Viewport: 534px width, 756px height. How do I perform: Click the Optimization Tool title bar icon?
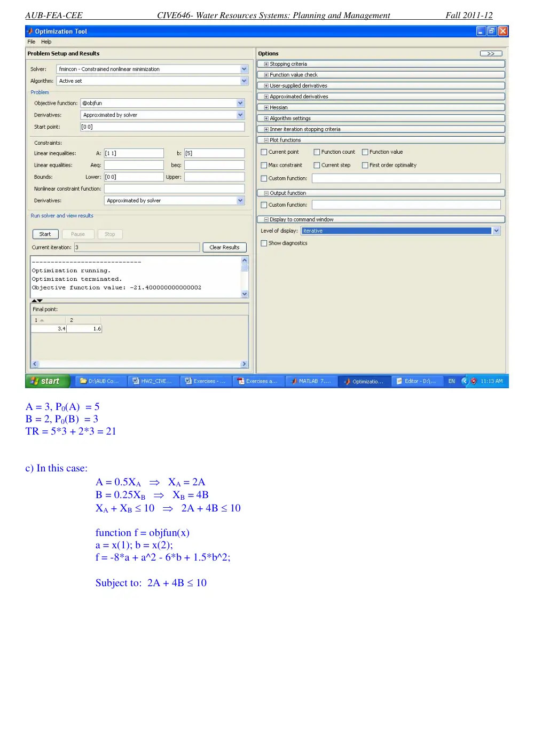tap(30, 31)
